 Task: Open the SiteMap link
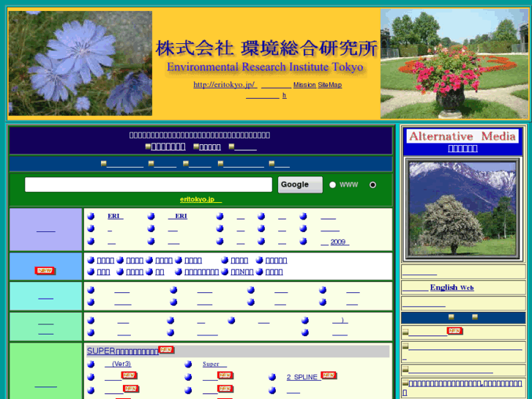click(330, 85)
